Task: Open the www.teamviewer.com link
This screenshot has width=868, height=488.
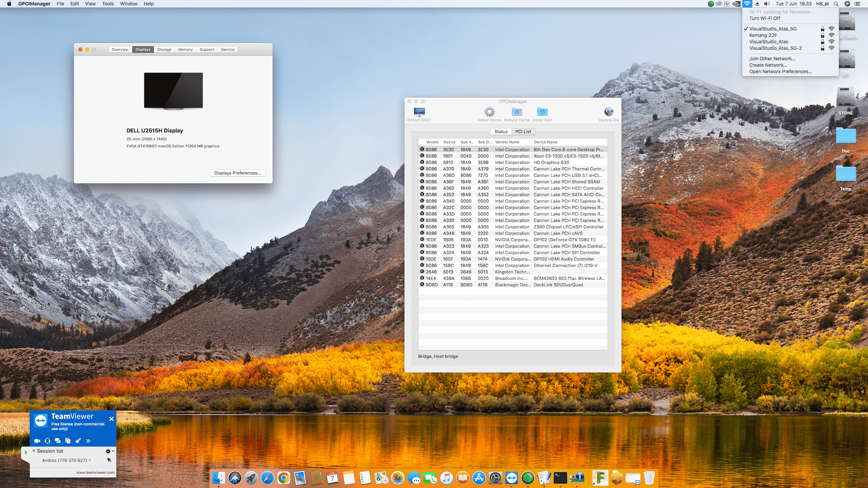Action: [95, 473]
